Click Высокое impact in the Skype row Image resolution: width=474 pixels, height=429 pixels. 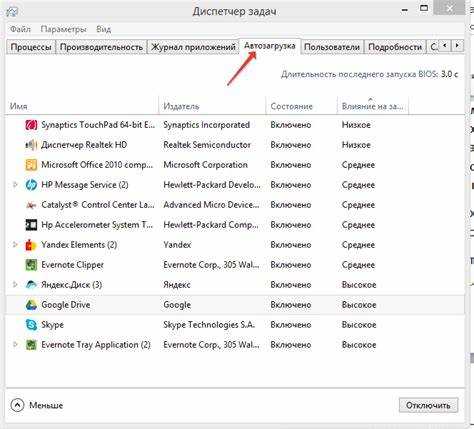359,325
